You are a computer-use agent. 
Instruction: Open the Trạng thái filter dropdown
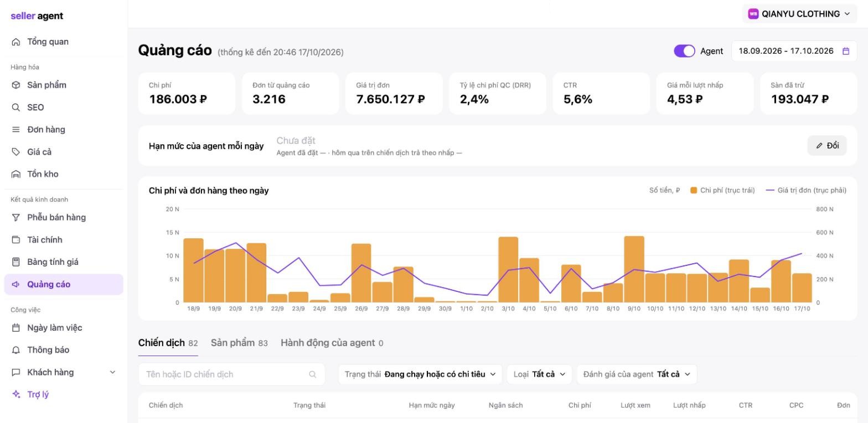click(420, 374)
